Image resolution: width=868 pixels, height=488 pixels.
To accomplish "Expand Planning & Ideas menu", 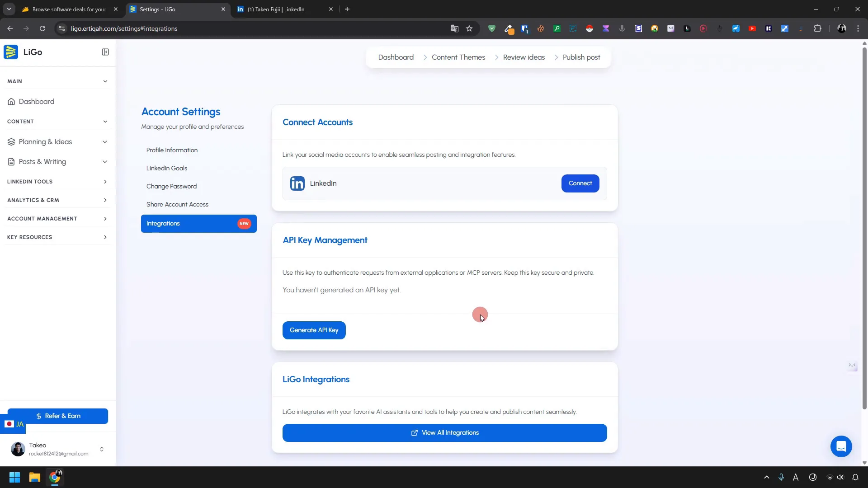I will 57,142.
